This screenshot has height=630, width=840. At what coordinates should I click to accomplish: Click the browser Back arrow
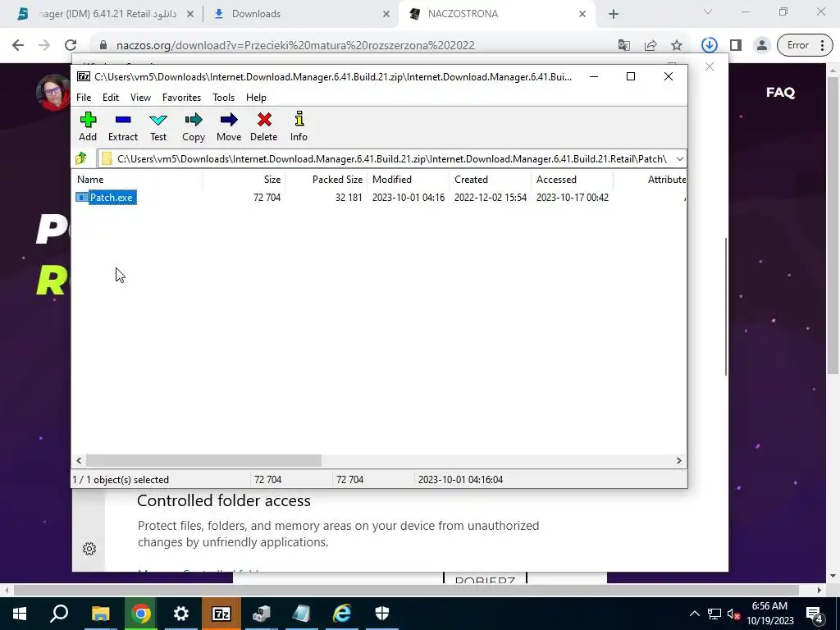(x=18, y=45)
